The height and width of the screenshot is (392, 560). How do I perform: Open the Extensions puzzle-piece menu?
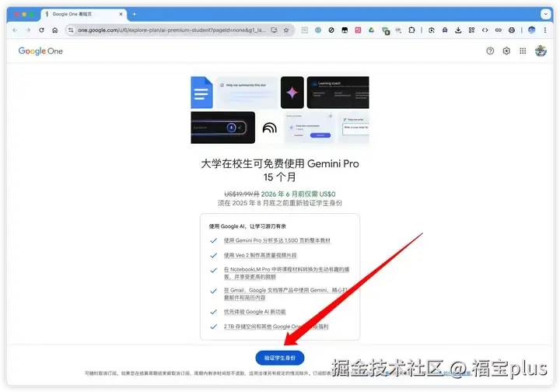tap(411, 30)
